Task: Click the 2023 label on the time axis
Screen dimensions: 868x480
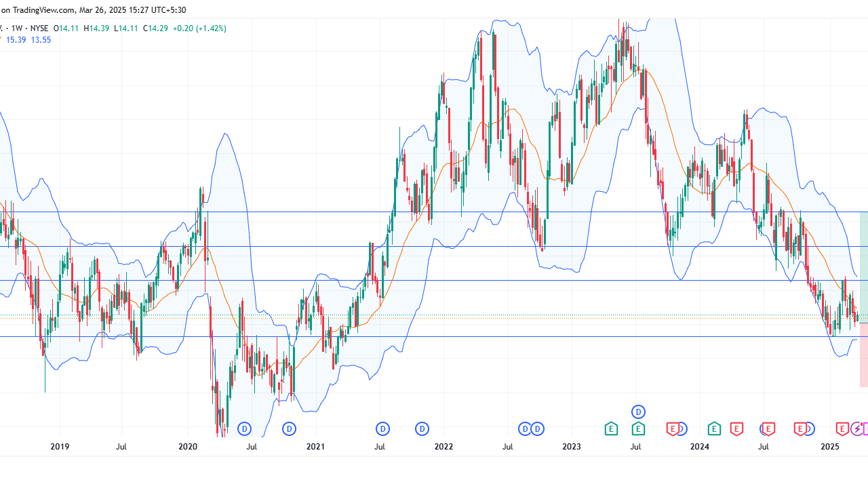Action: pyautogui.click(x=572, y=447)
